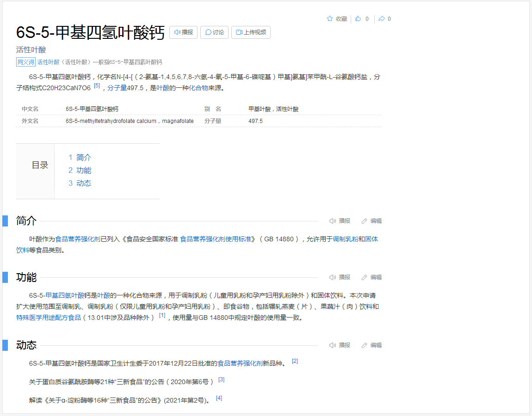Image resolution: width=532 pixels, height=416 pixels.
Task: Jump to 动态 in table of contents
Action: [83, 184]
